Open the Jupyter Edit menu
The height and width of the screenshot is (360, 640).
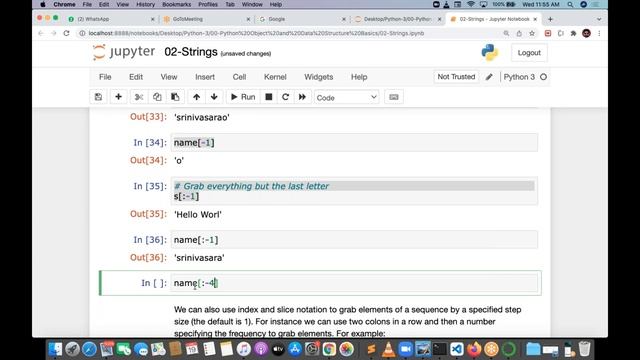[136, 77]
